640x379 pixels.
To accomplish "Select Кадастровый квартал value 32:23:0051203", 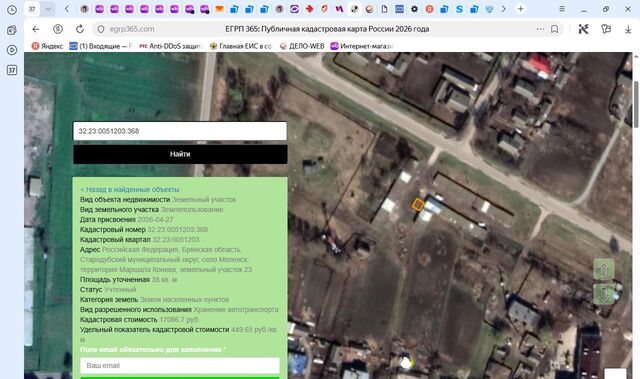I will [x=176, y=239].
